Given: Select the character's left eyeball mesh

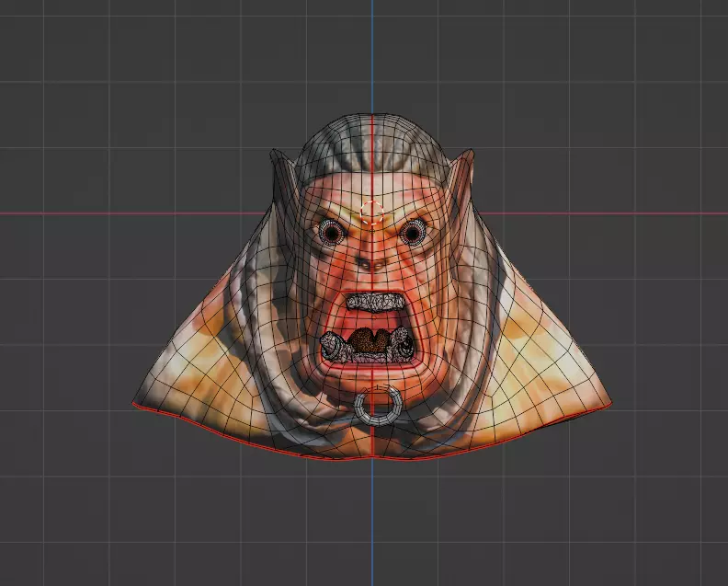Looking at the screenshot, I should click(x=413, y=232).
